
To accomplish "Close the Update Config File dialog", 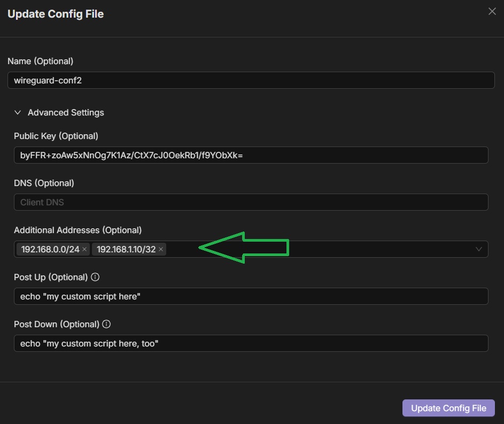I will pyautogui.click(x=492, y=12).
